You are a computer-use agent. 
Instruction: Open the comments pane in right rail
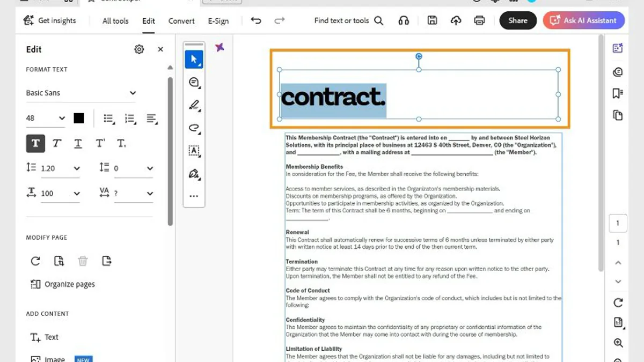point(618,72)
